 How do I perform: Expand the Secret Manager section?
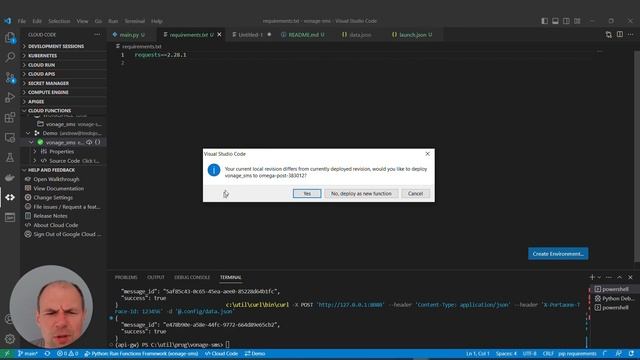click(64, 83)
